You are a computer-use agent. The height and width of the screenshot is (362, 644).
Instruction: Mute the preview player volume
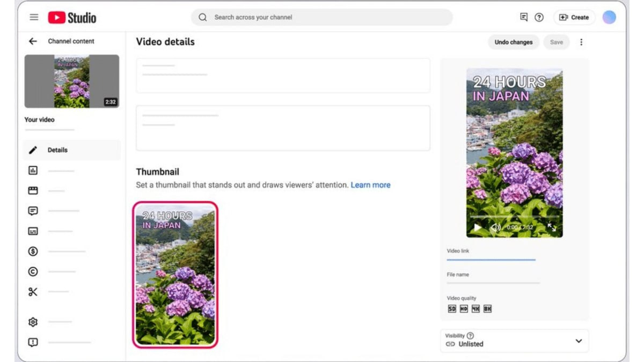point(495,227)
